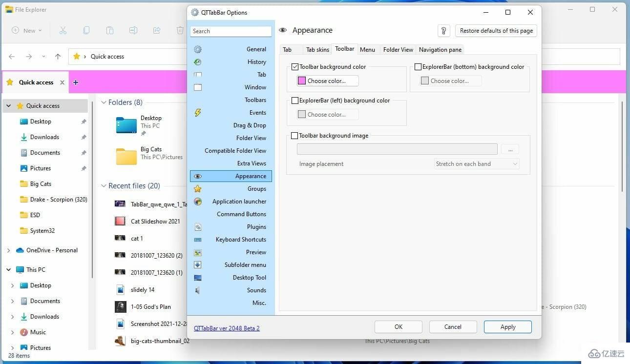630x364 pixels.
Task: Close the Quick access tab with X
Action: click(x=62, y=82)
